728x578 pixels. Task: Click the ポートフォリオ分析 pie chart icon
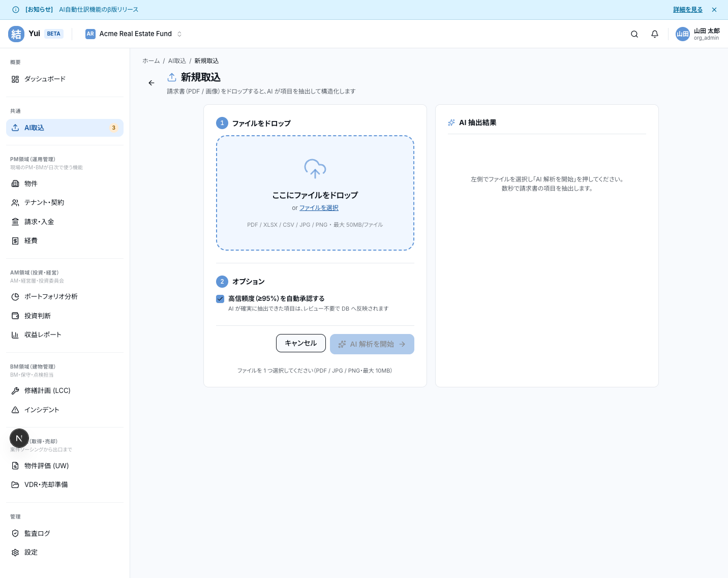15,297
